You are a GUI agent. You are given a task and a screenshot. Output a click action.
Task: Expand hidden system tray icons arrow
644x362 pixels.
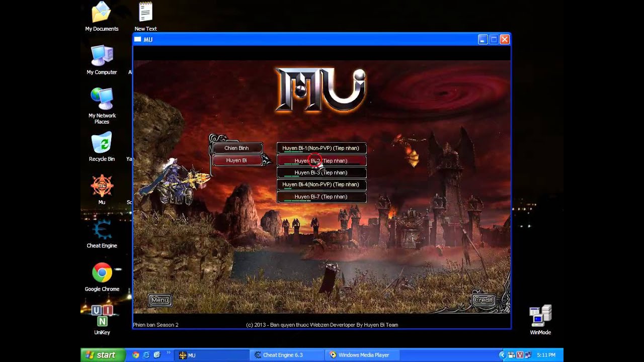(x=502, y=355)
